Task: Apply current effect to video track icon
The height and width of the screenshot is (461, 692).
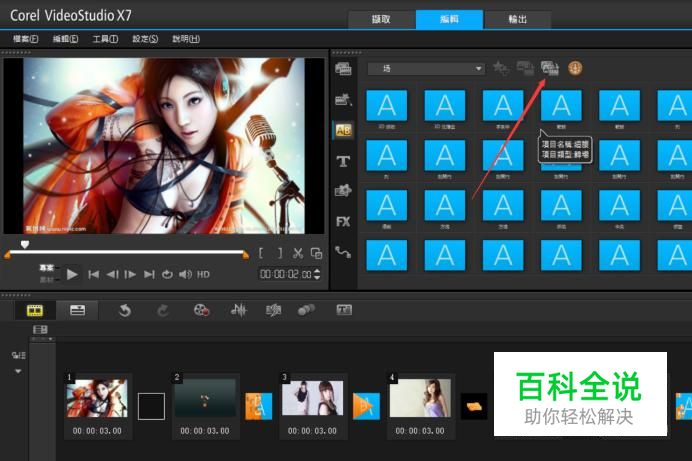Action: click(525, 68)
